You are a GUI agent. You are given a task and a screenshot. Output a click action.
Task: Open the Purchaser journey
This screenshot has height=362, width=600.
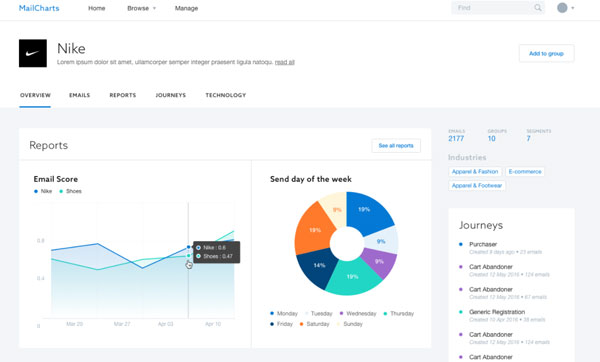[x=483, y=244]
